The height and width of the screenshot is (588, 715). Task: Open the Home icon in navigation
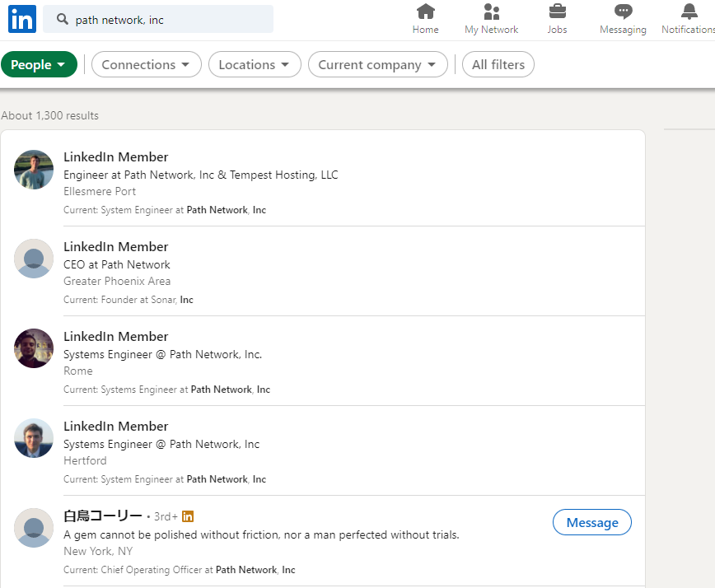pos(425,12)
